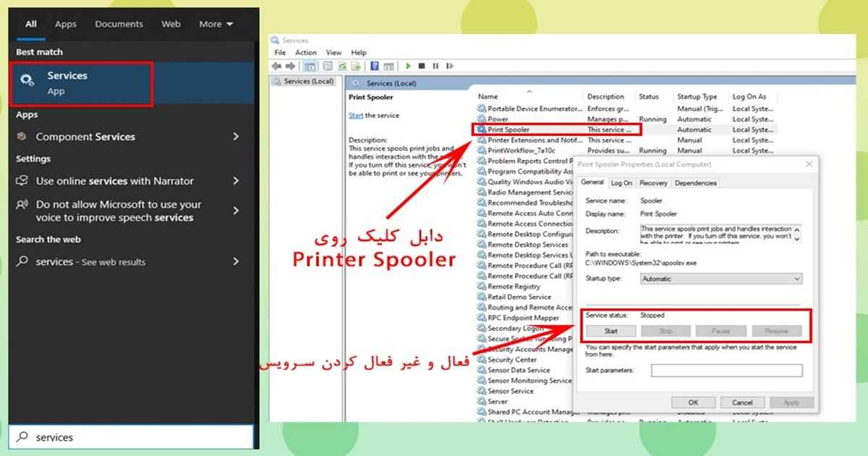The height and width of the screenshot is (456, 868).
Task: Click the Export List toolbar icon
Action: pyautogui.click(x=356, y=66)
